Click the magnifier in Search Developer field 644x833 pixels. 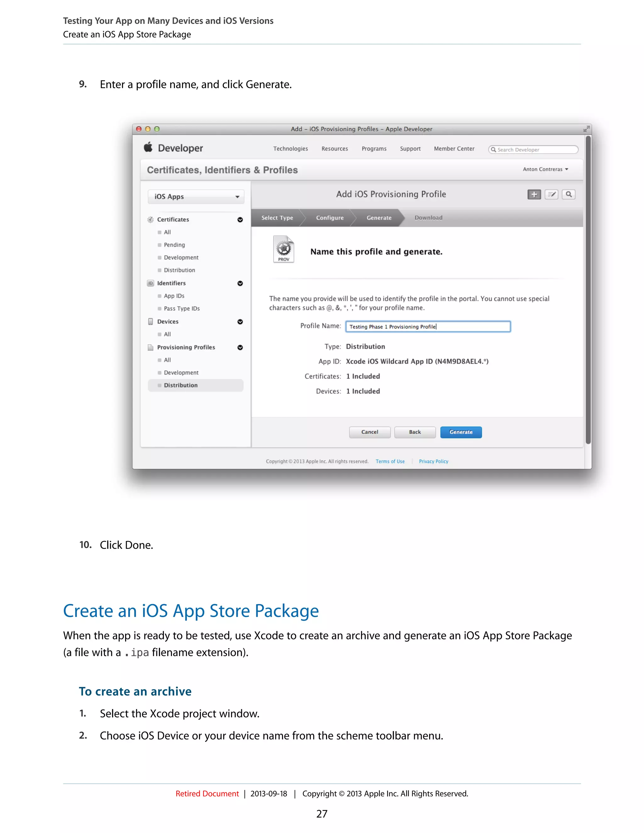pyautogui.click(x=493, y=150)
